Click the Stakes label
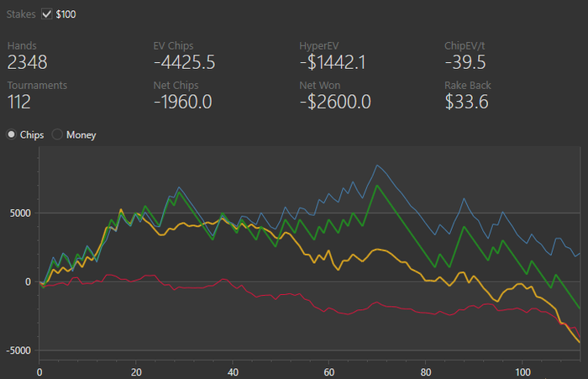This screenshot has height=379, width=588. (22, 14)
